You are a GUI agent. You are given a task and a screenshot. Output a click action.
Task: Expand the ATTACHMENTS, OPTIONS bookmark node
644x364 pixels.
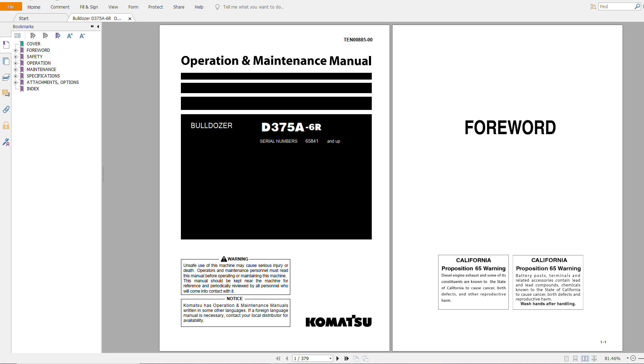(x=15, y=82)
